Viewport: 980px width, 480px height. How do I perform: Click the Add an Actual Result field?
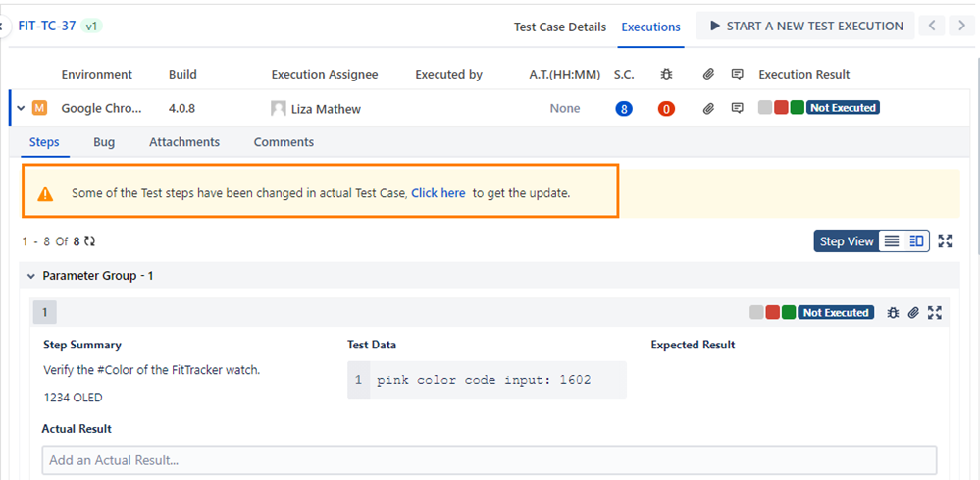click(x=490, y=460)
